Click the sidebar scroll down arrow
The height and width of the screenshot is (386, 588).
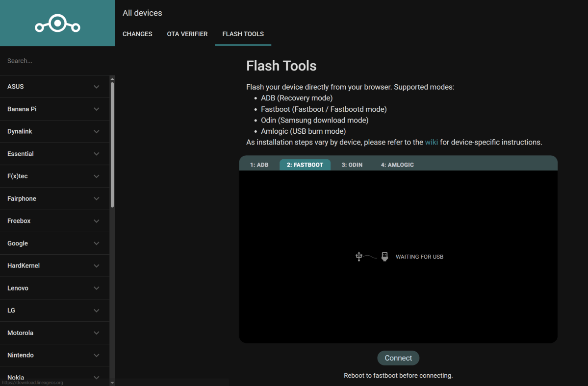112,383
